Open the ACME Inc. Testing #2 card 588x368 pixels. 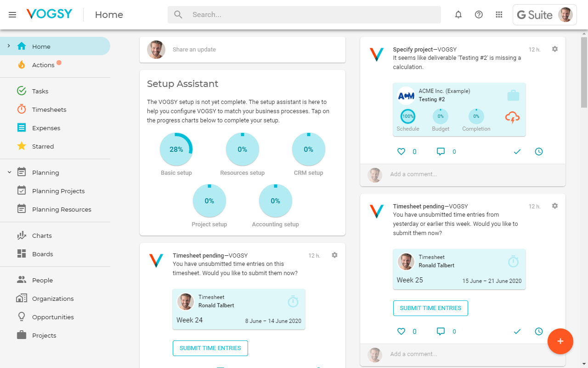click(x=459, y=109)
